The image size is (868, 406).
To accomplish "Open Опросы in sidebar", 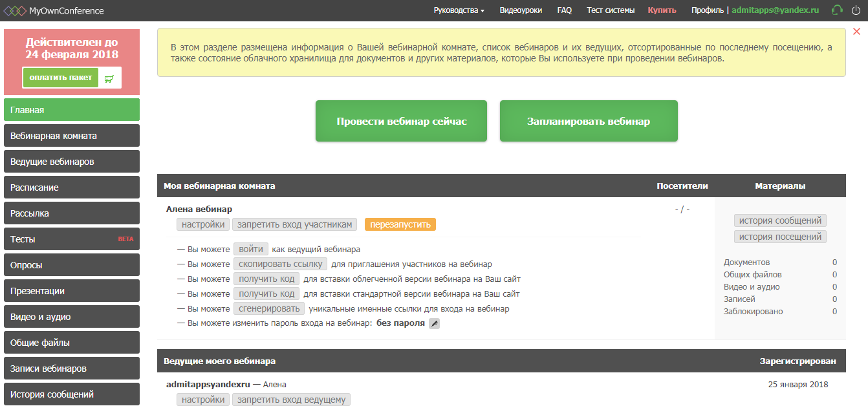I will [72, 265].
